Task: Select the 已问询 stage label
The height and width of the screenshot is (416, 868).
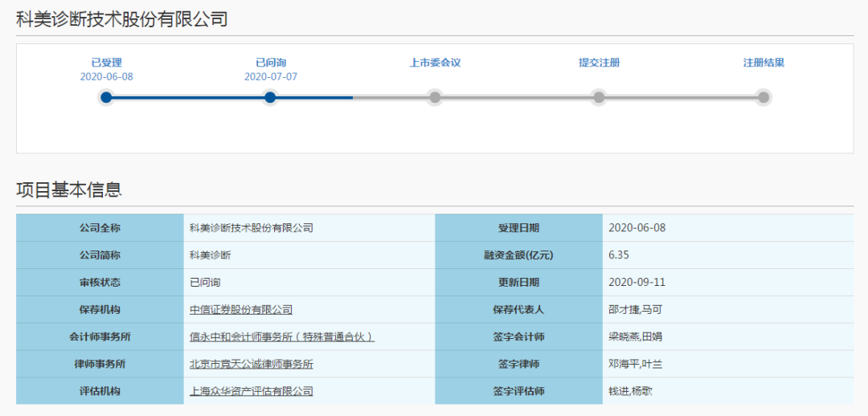Action: tap(271, 63)
